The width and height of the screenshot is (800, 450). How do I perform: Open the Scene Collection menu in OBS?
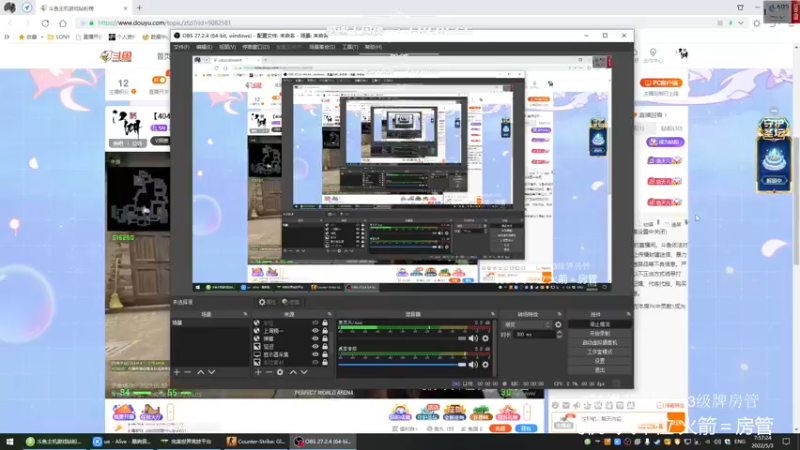(x=322, y=47)
